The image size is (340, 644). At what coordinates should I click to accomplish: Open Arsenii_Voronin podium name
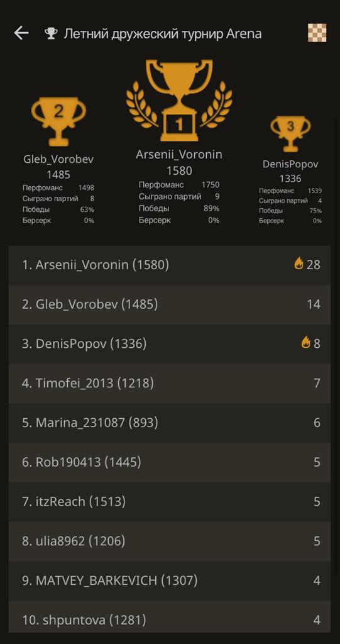(179, 155)
